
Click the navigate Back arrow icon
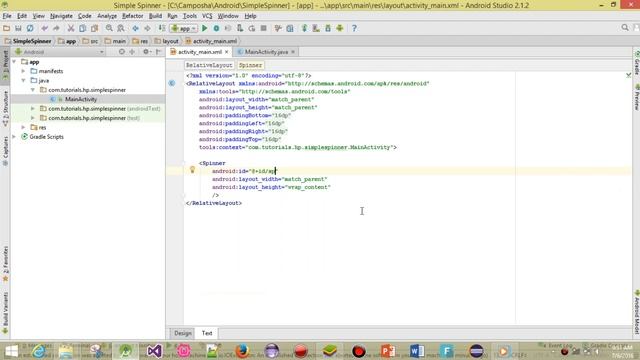(x=135, y=28)
